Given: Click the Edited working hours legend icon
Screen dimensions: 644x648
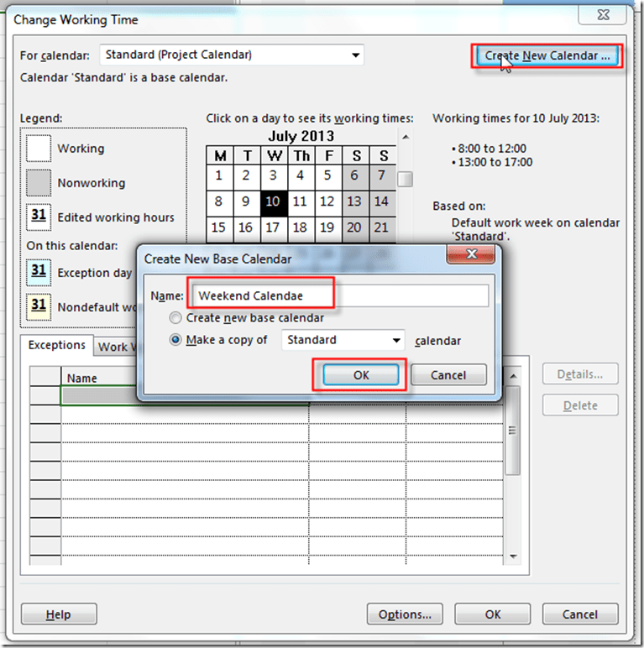Looking at the screenshot, I should click(39, 217).
